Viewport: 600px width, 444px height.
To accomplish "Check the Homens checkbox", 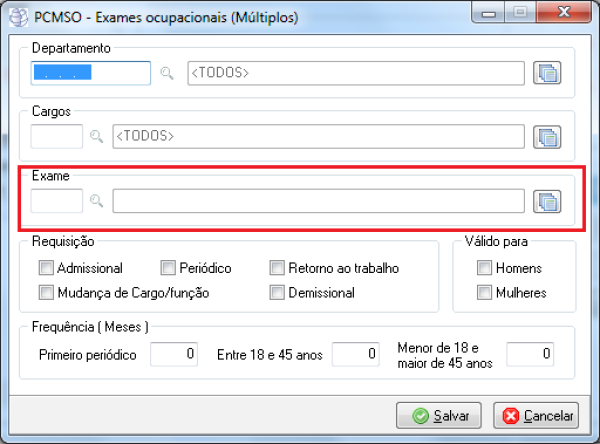I will click(484, 268).
